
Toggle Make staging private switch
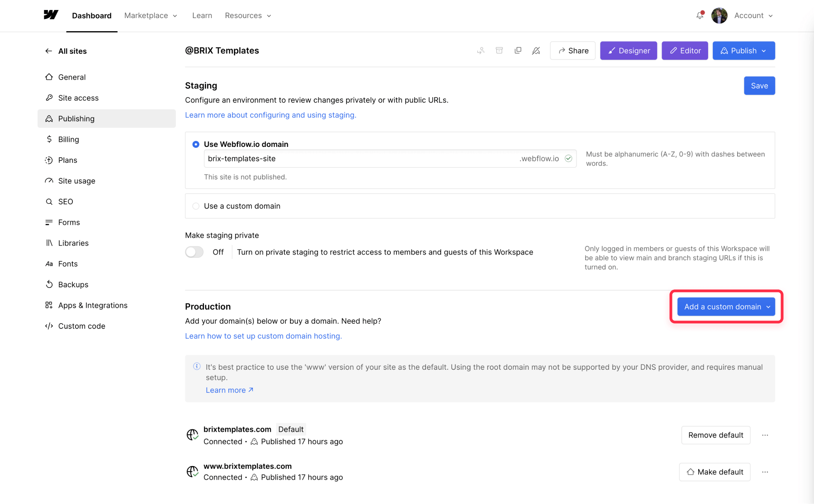pyautogui.click(x=194, y=252)
